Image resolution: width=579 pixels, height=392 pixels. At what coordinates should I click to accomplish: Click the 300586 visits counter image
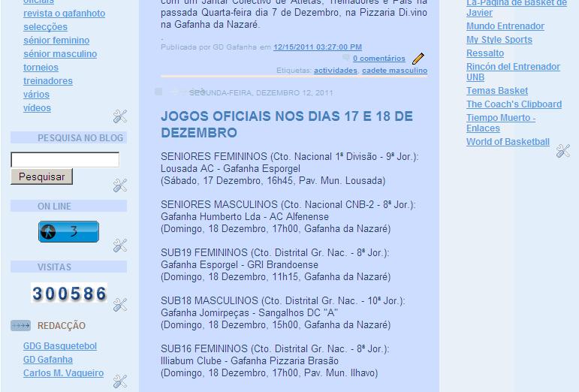69,293
